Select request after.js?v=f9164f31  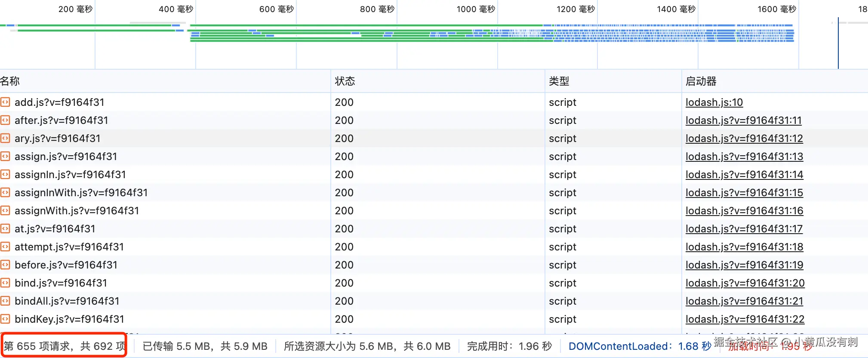click(x=61, y=120)
